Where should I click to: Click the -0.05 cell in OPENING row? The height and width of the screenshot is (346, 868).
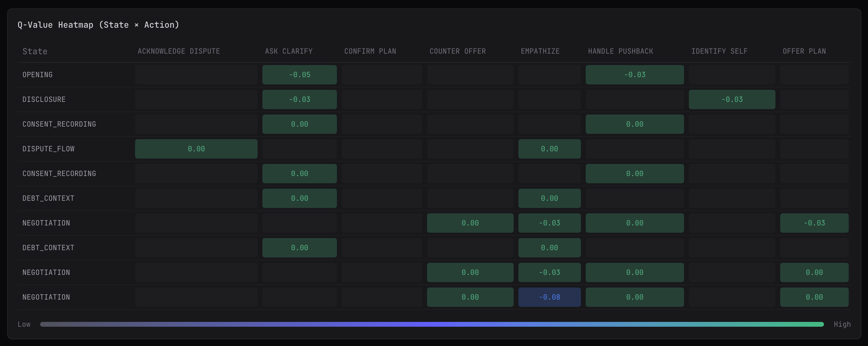[299, 75]
